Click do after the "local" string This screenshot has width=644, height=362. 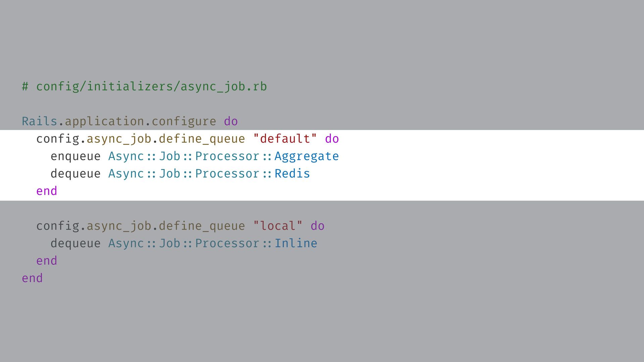[x=317, y=226]
